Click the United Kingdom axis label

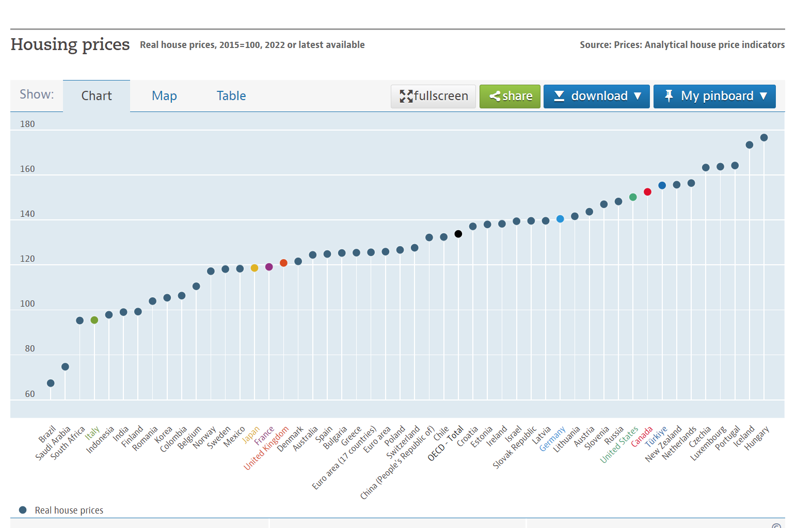266,449
